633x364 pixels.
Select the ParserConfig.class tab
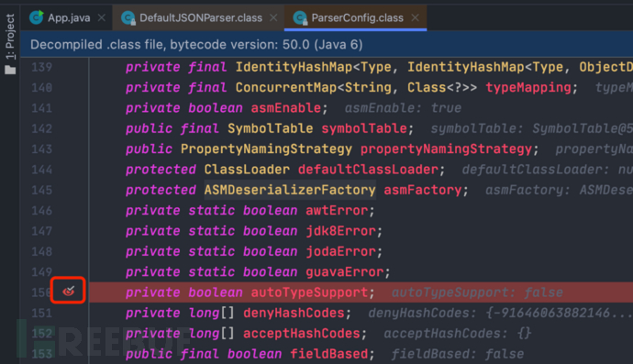[x=357, y=17]
